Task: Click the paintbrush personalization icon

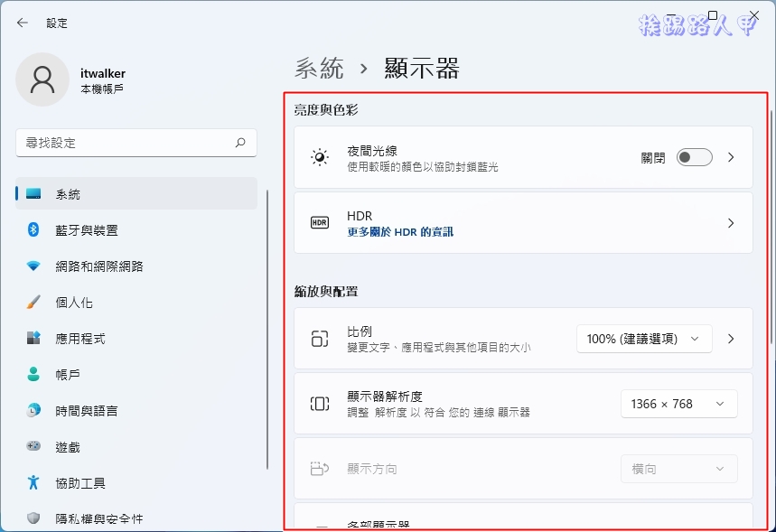Action: [33, 302]
